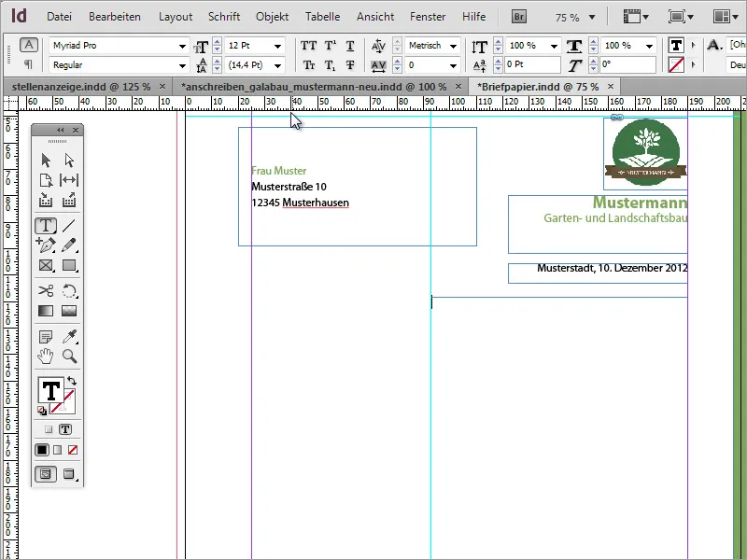
Task: Select the Pencil tool
Action: point(69,245)
